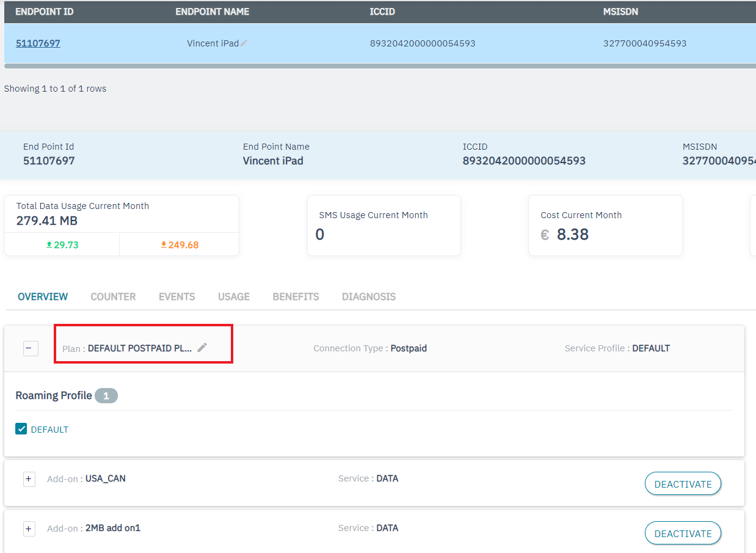This screenshot has width=756, height=553.
Task: Expand the 2MB add on1 row
Action: [x=29, y=529]
